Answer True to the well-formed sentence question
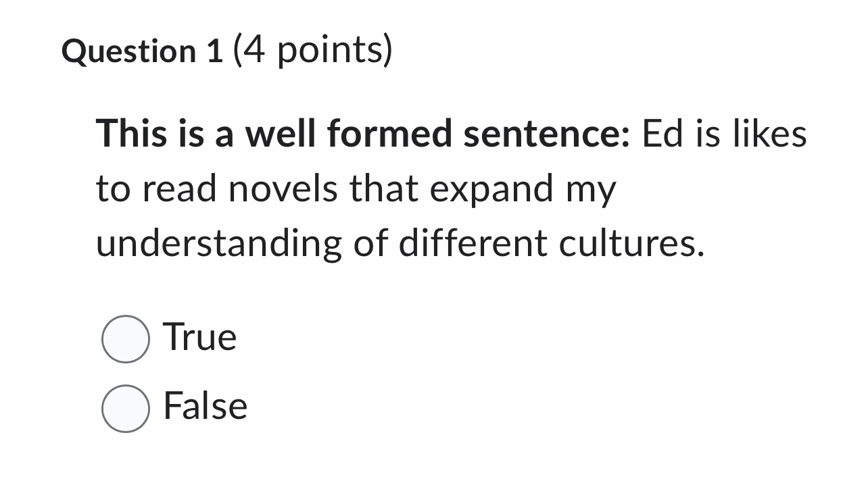The height and width of the screenshot is (477, 868). coord(126,338)
